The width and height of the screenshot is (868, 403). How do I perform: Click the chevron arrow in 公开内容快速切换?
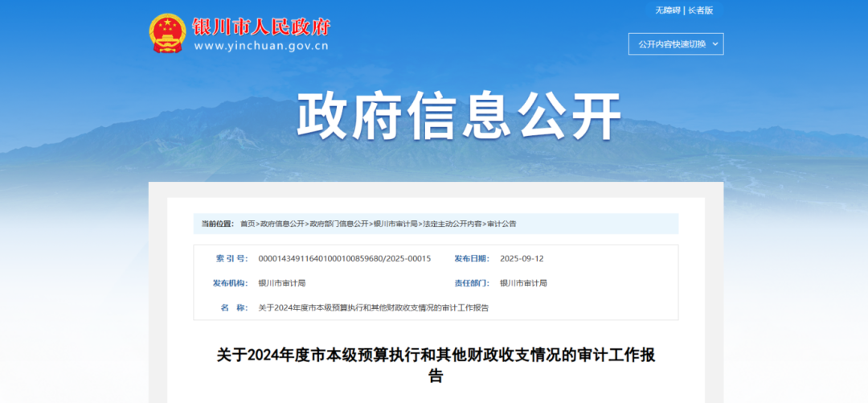[x=715, y=44]
